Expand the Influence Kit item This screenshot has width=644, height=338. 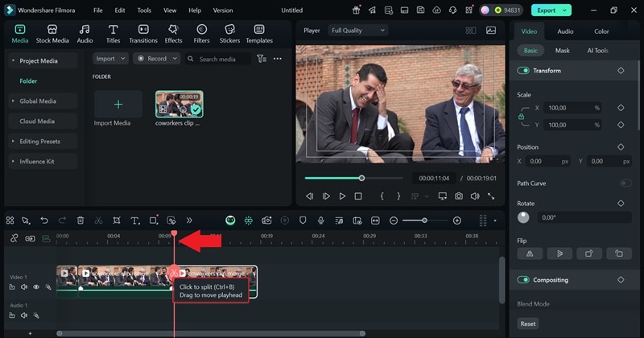point(13,162)
